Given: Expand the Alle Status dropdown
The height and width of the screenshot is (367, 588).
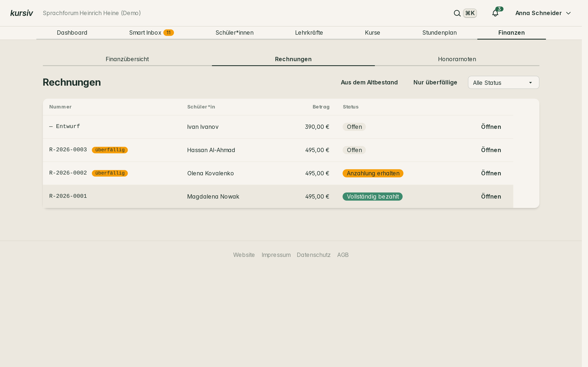Looking at the screenshot, I should coord(503,83).
